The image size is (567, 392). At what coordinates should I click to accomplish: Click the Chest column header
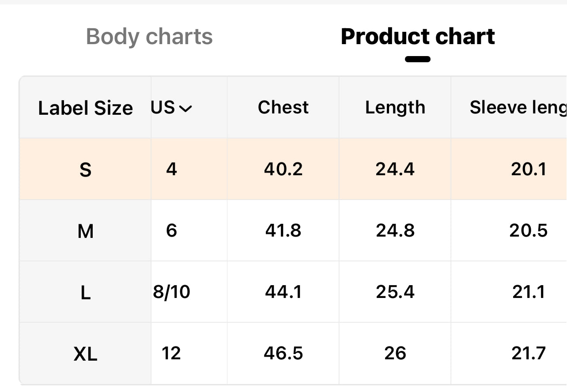tap(283, 107)
